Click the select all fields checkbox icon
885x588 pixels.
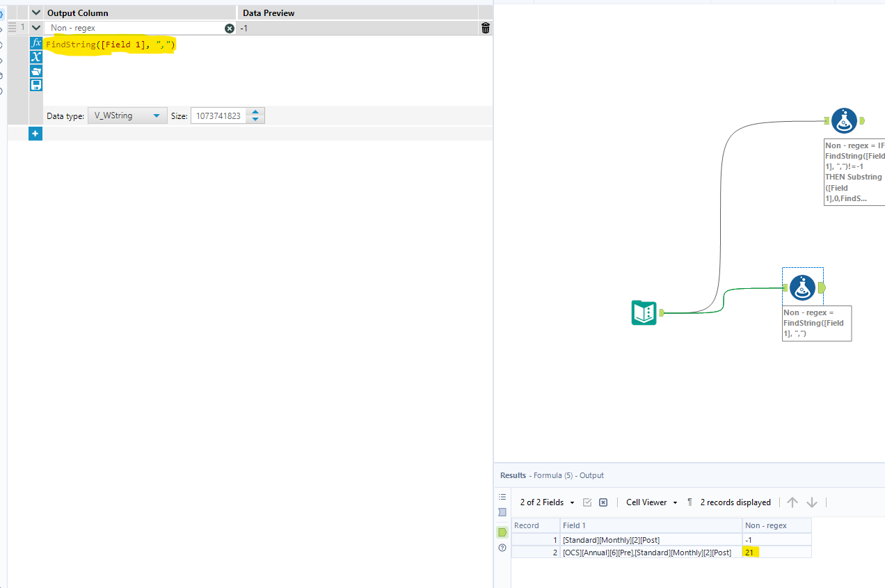coord(587,502)
